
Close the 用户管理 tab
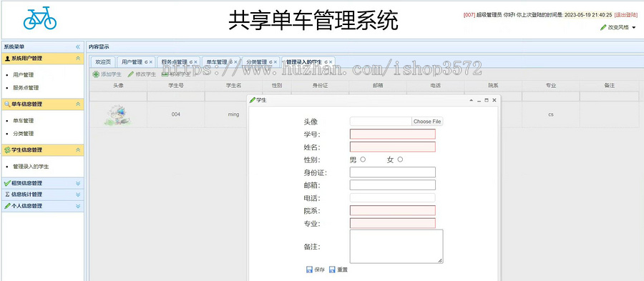pos(151,62)
